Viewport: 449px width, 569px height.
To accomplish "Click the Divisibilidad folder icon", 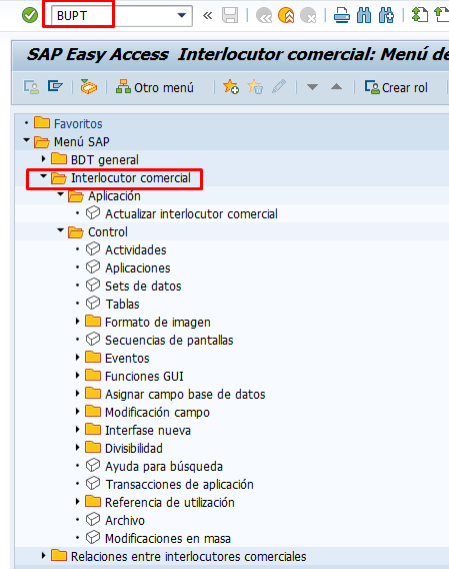I will tap(93, 447).
